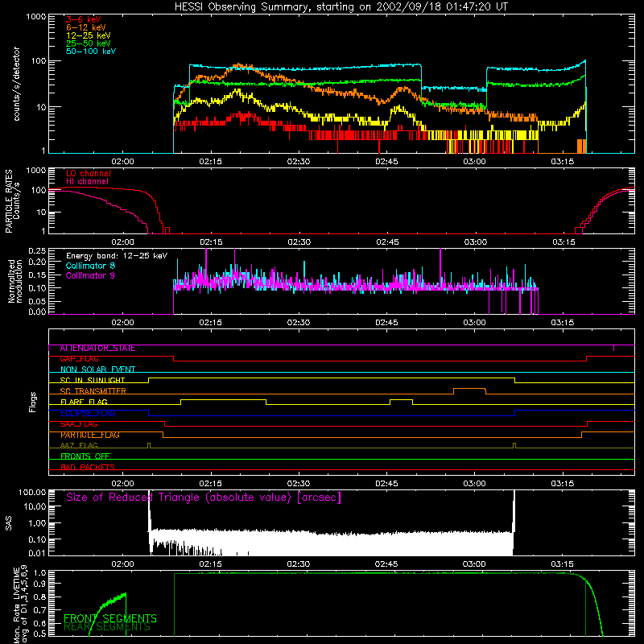Select the 12-25 keV legend label
This screenshot has height=644, width=644.
(x=89, y=35)
